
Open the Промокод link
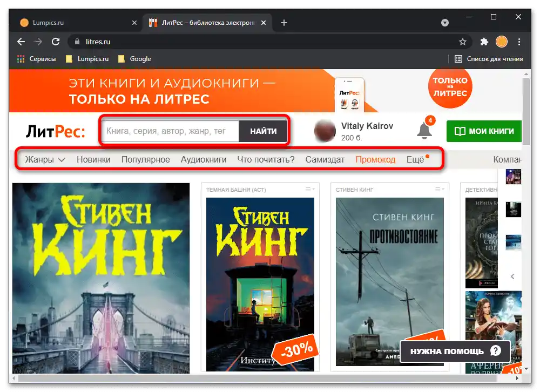[x=375, y=159]
